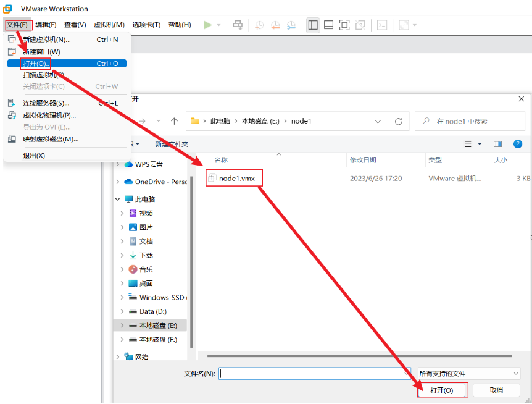Open the 所有支持的文件 file type dropdown
The height and width of the screenshot is (404, 532).
pyautogui.click(x=469, y=374)
